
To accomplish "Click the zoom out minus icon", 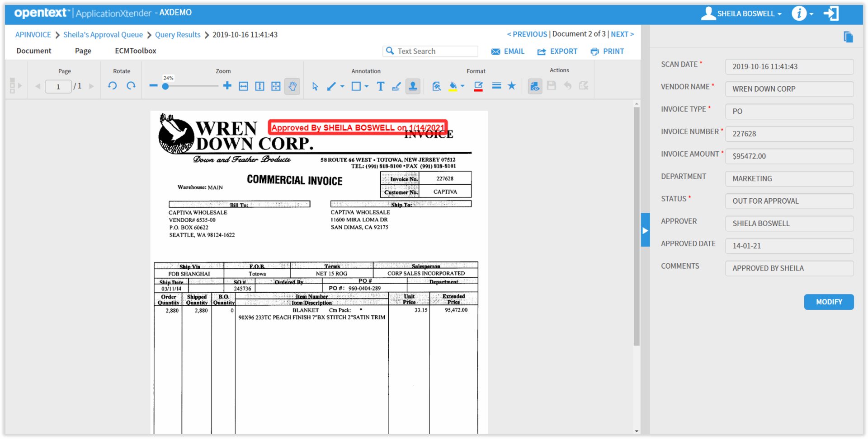I will point(153,86).
